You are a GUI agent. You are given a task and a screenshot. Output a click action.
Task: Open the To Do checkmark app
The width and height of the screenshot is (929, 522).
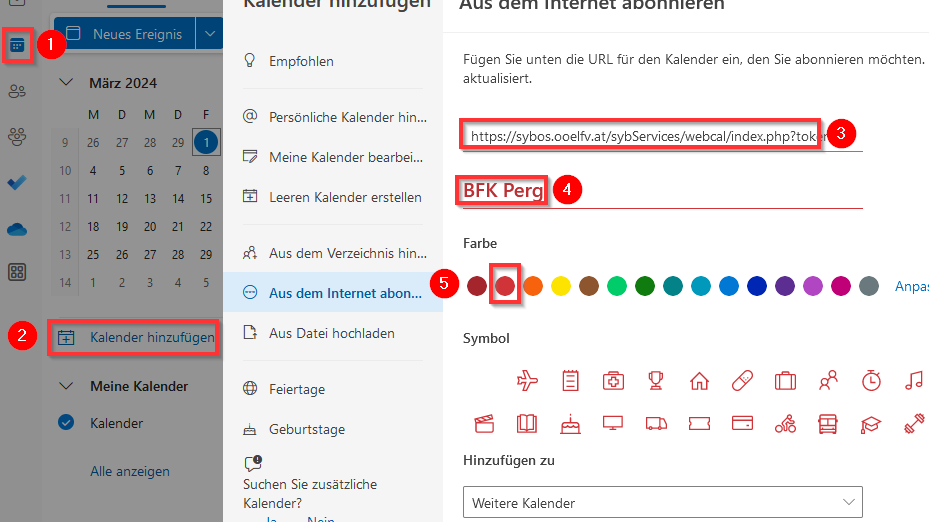coord(17,183)
